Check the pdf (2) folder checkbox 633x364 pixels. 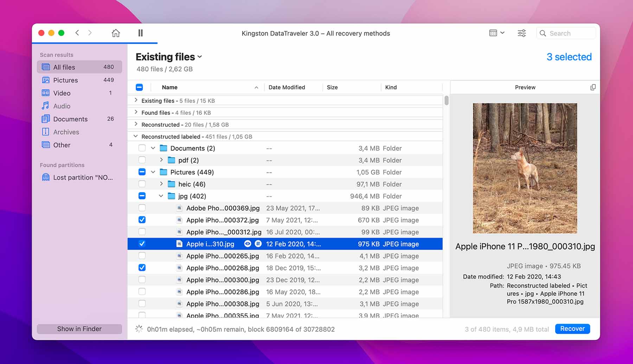[x=142, y=160]
